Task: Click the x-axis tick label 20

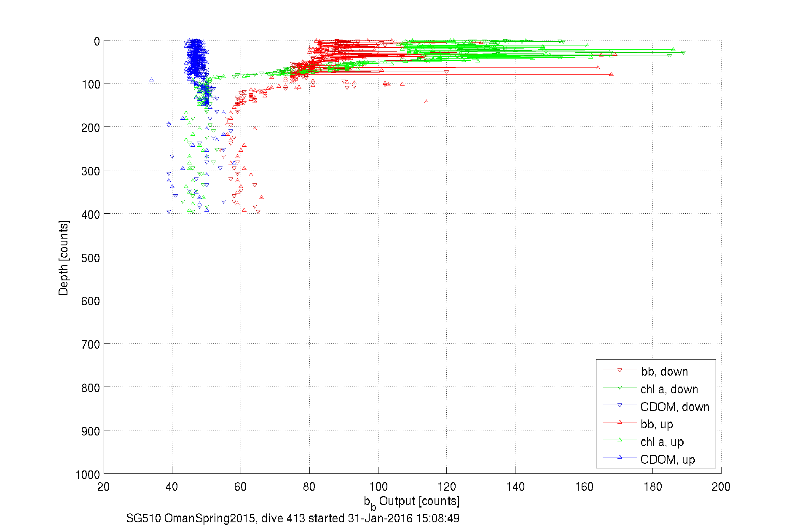Action: 103,487
